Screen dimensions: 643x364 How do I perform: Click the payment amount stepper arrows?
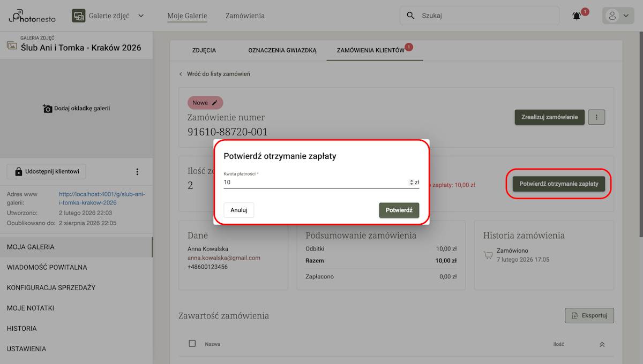(x=411, y=183)
